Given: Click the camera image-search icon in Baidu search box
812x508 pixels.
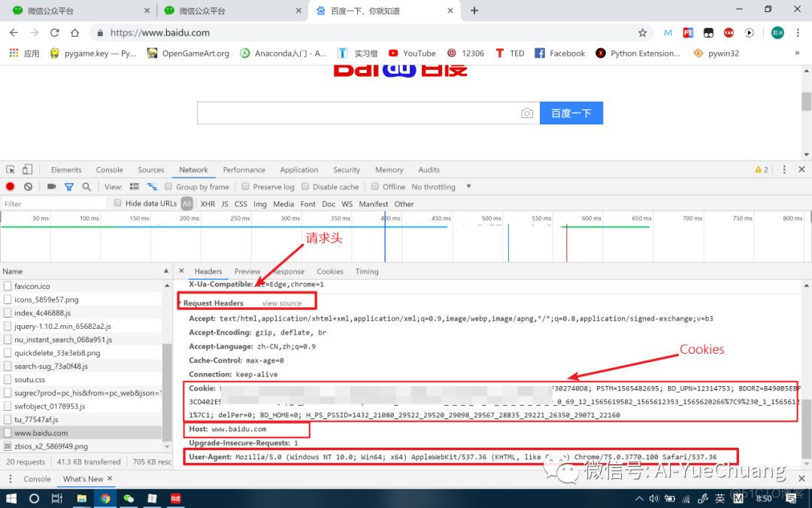Looking at the screenshot, I should tap(526, 113).
